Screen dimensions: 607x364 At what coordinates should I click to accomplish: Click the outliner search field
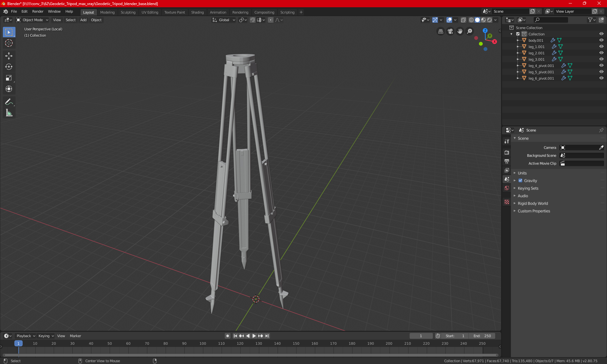pos(550,20)
